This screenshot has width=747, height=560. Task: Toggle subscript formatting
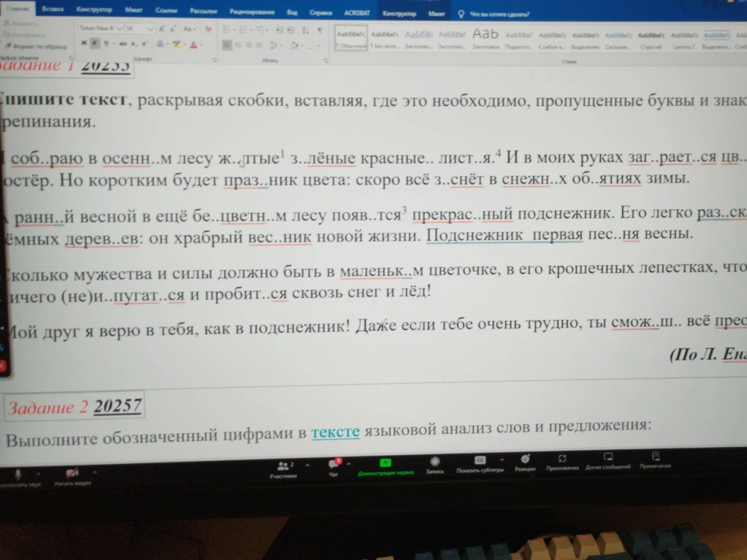click(134, 44)
